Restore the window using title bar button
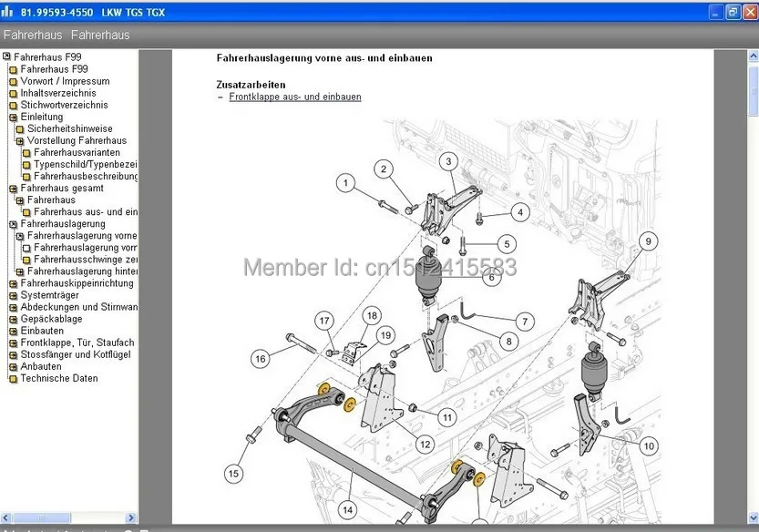 point(733,12)
